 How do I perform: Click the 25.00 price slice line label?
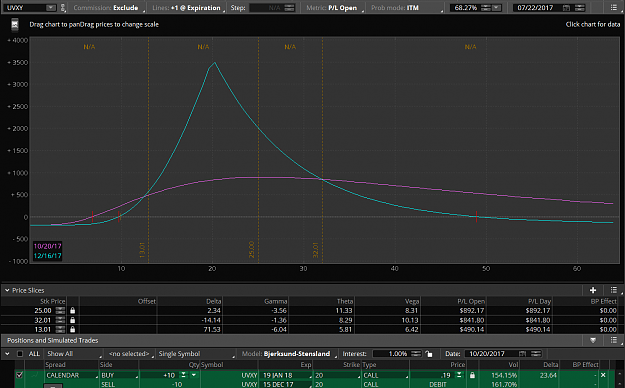coord(252,249)
